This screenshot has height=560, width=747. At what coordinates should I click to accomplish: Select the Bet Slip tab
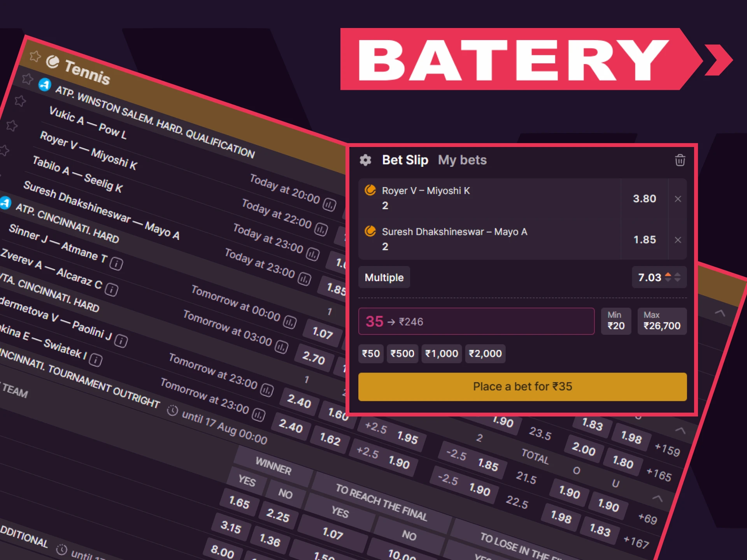tap(405, 160)
